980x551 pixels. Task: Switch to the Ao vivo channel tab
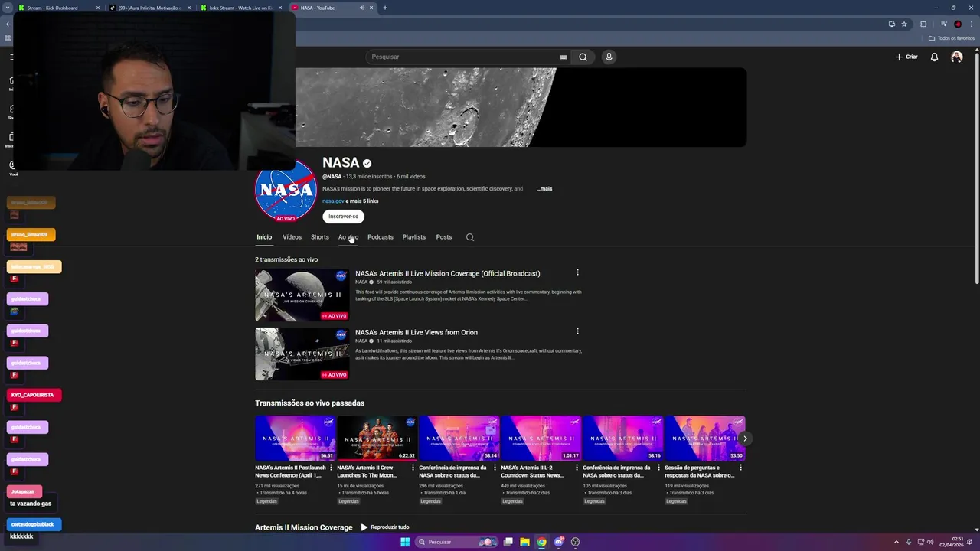click(348, 237)
